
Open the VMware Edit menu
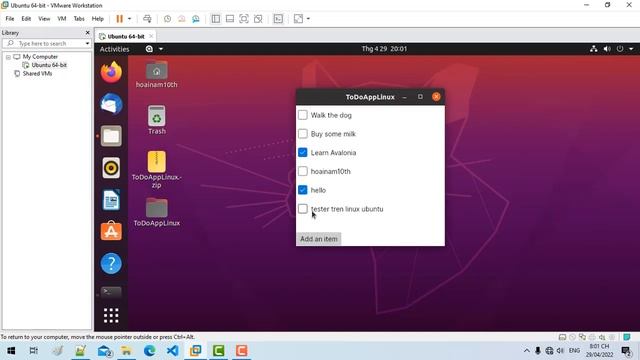[26, 19]
